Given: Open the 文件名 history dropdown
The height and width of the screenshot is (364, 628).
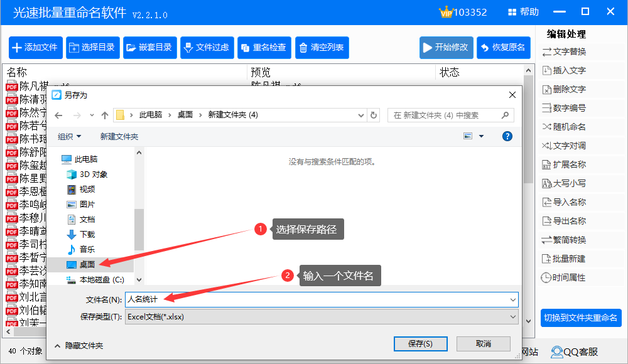Looking at the screenshot, I should [512, 299].
